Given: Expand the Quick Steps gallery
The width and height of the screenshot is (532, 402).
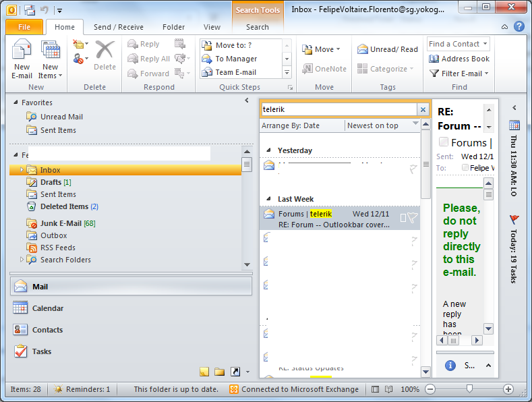Looking at the screenshot, I should (x=287, y=72).
